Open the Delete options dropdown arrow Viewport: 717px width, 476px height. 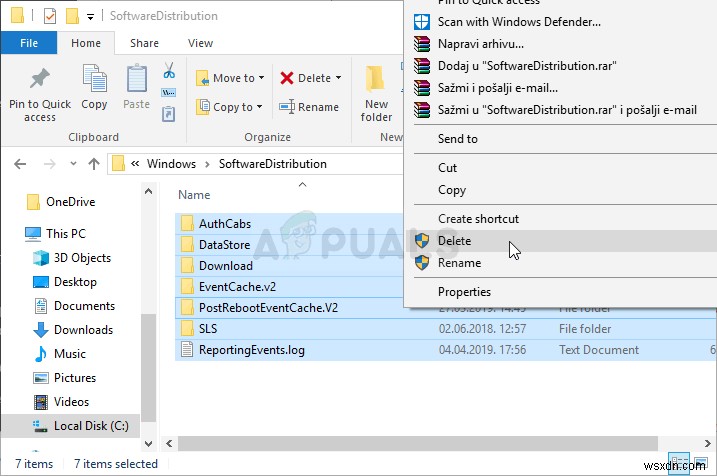pyautogui.click(x=338, y=78)
